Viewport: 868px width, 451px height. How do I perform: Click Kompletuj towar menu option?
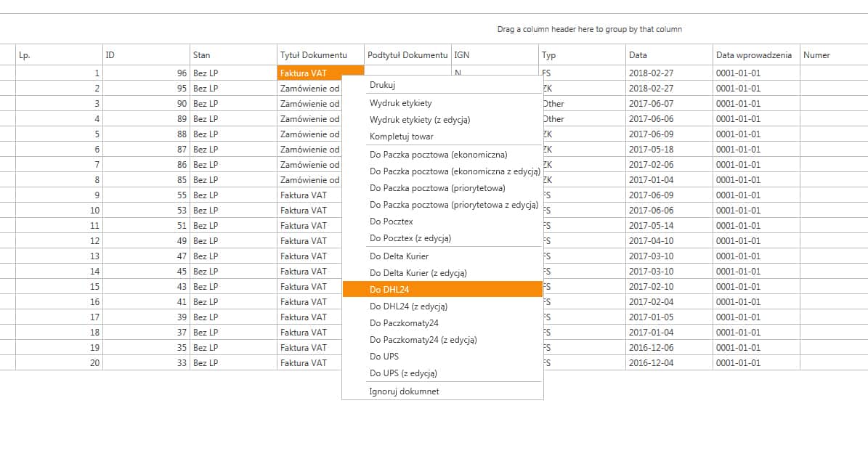point(442,136)
